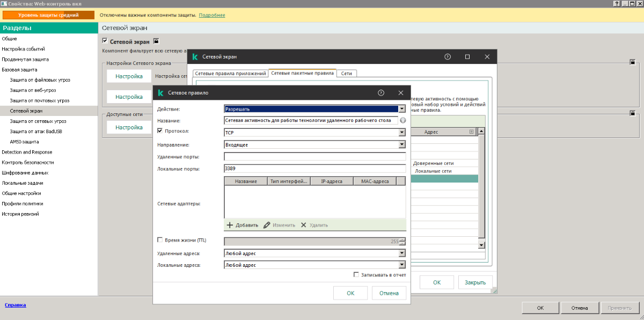
Task: Click into the Удаленные порты input field
Action: point(314,156)
